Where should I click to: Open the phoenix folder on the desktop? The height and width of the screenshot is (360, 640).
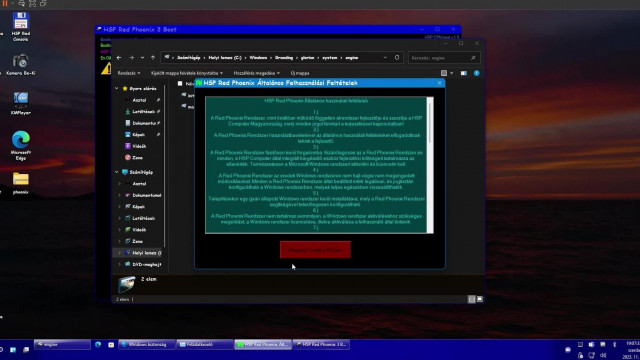[20, 183]
